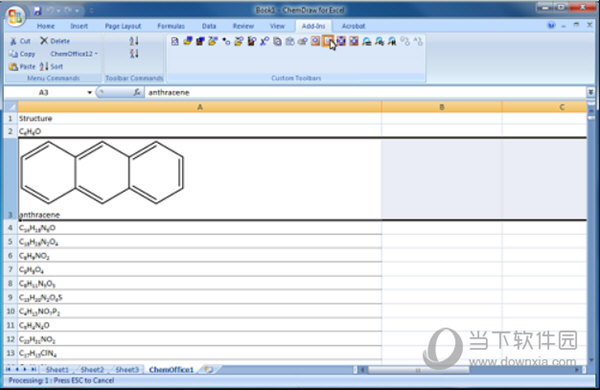The image size is (600, 390).
Task: Click the gray eraser-like icon before orange-framed icons
Action: 302,41
